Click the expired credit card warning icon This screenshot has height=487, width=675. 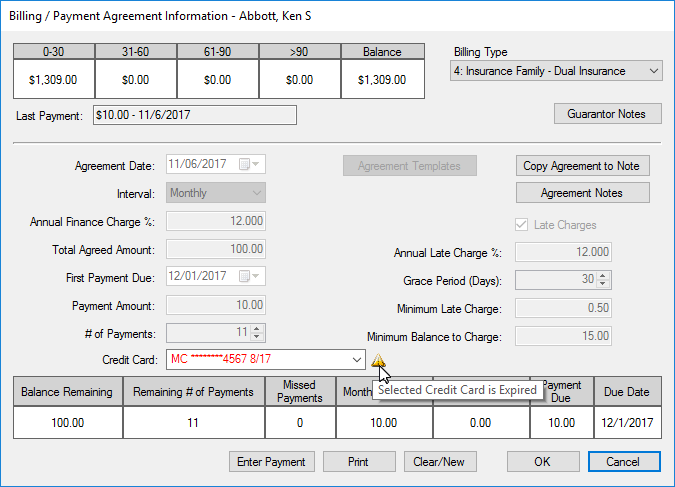pyautogui.click(x=379, y=361)
